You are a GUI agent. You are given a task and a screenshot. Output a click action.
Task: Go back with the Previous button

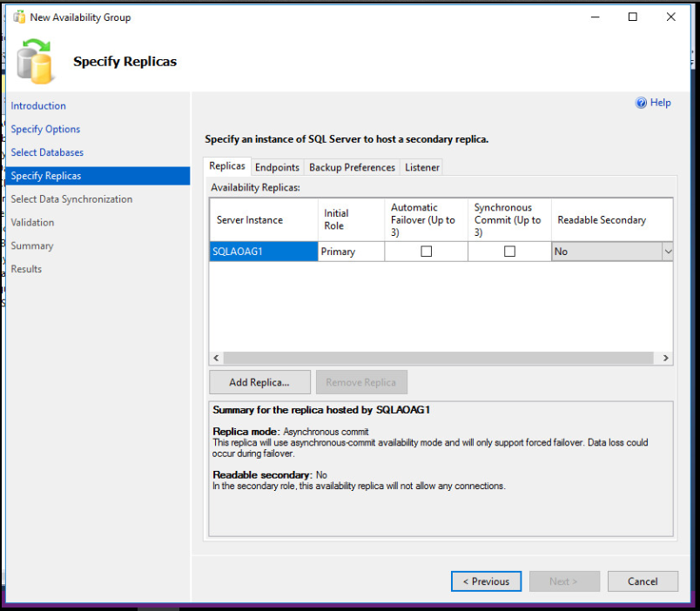click(486, 581)
